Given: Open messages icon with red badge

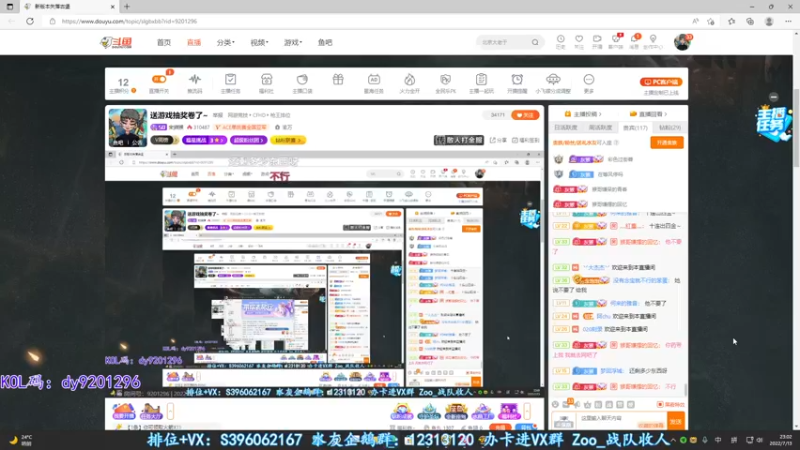Looking at the screenshot, I should (634, 41).
